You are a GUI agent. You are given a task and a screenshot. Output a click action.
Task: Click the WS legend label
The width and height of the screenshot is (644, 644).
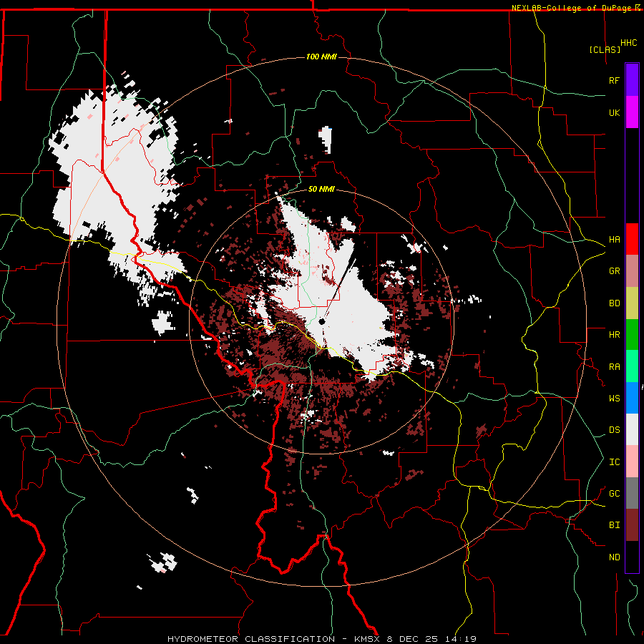[x=614, y=398]
